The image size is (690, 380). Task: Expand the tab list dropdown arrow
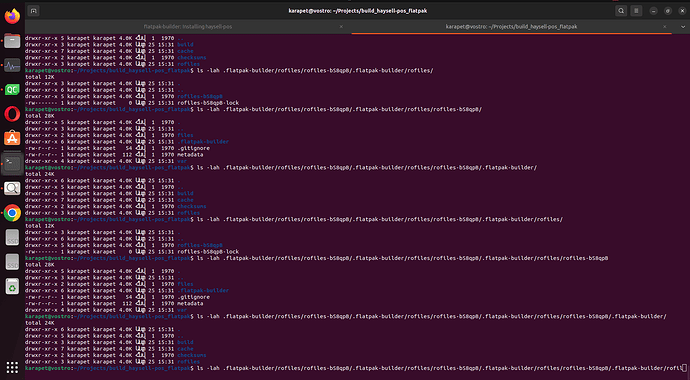(x=683, y=27)
